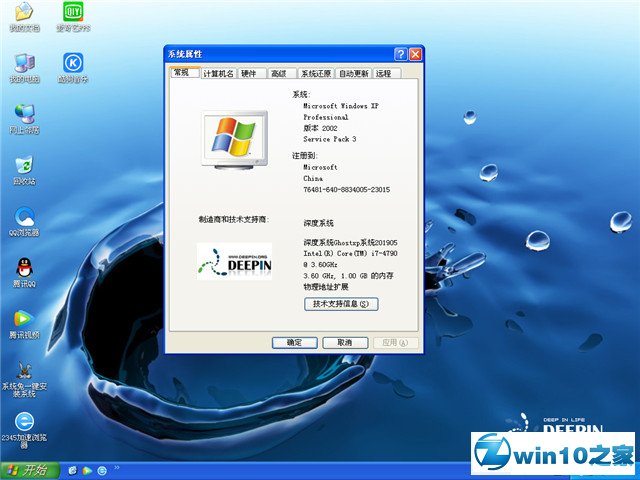Viewport: 640px width, 480px height.
Task: Open the 网上邻居 desktop icon
Action: tap(24, 119)
